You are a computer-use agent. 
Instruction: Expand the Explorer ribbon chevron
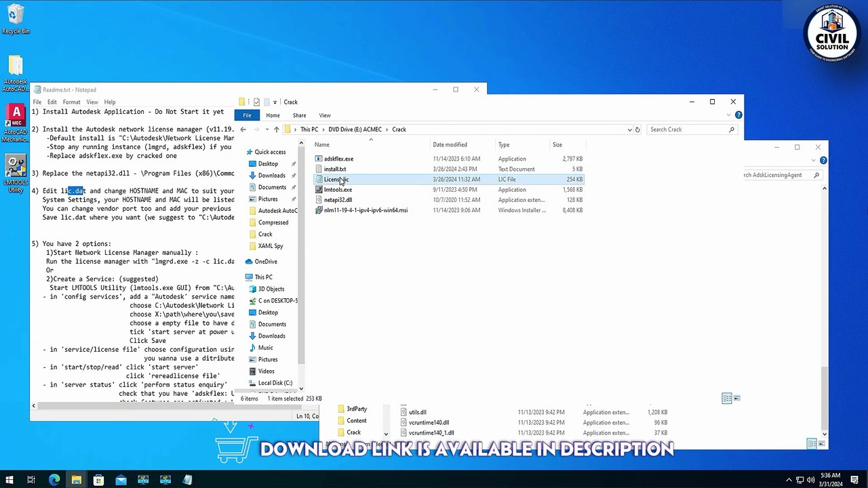point(728,115)
